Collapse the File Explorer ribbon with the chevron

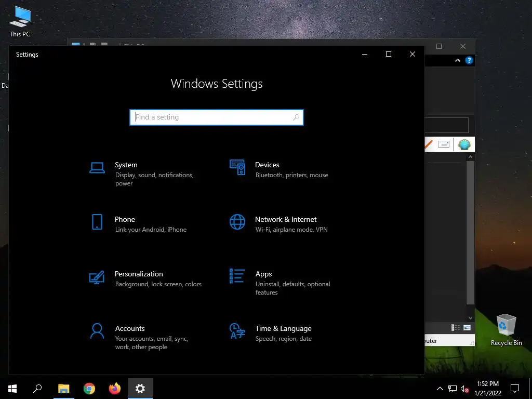pos(458,60)
